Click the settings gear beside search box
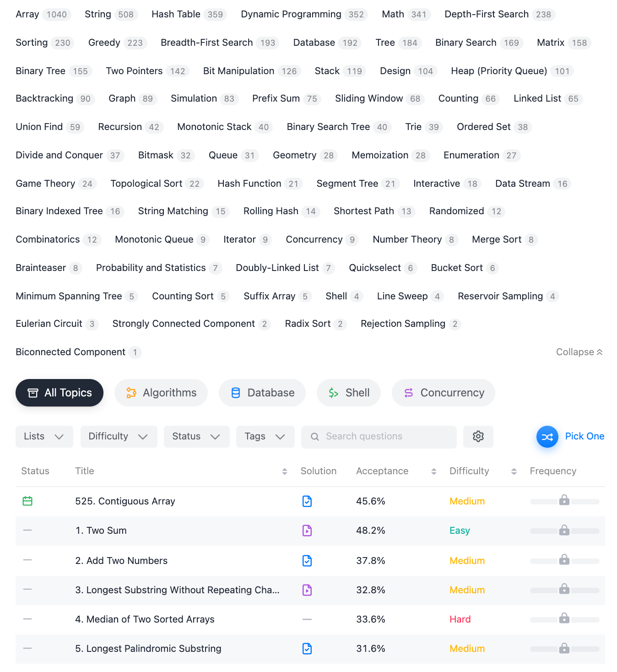This screenshot has height=672, width=617. click(478, 437)
